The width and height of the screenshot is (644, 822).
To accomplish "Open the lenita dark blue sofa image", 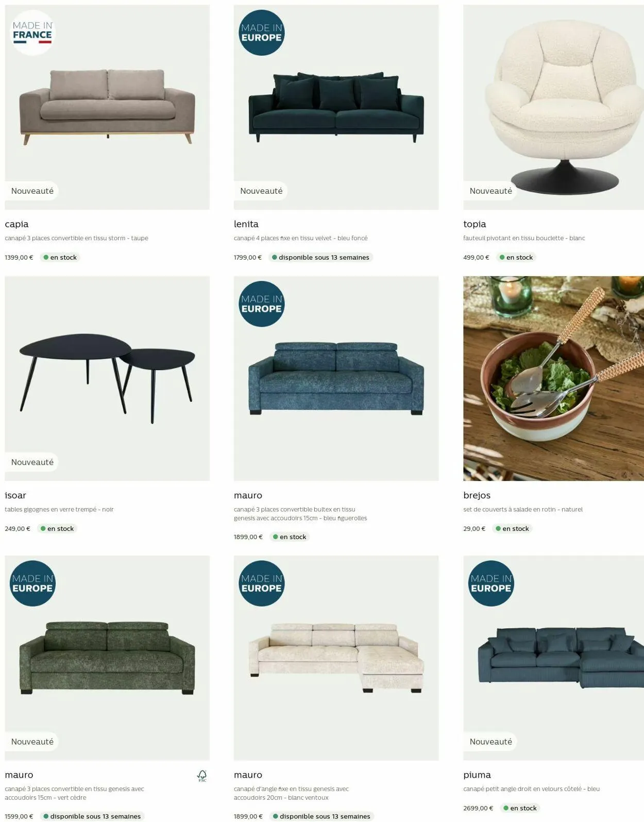I will coord(336,107).
